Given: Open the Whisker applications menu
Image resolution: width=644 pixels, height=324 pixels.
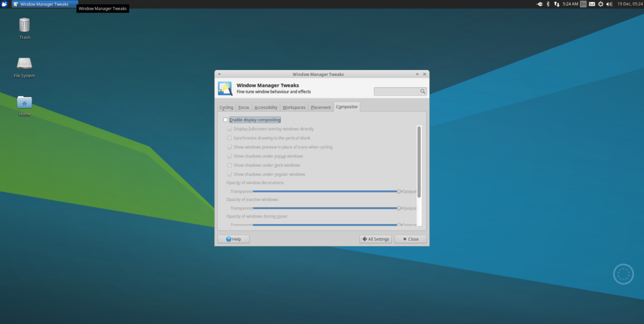Looking at the screenshot, I should point(4,4).
